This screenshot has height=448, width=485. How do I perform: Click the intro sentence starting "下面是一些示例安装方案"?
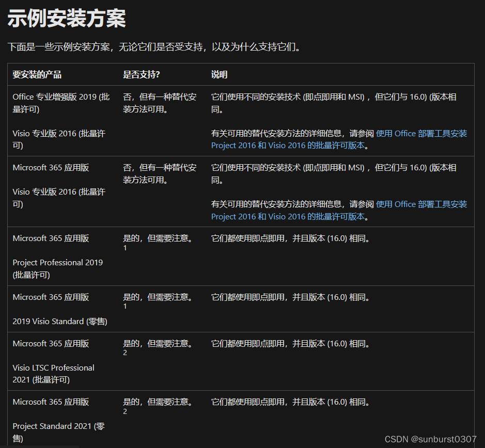click(154, 47)
